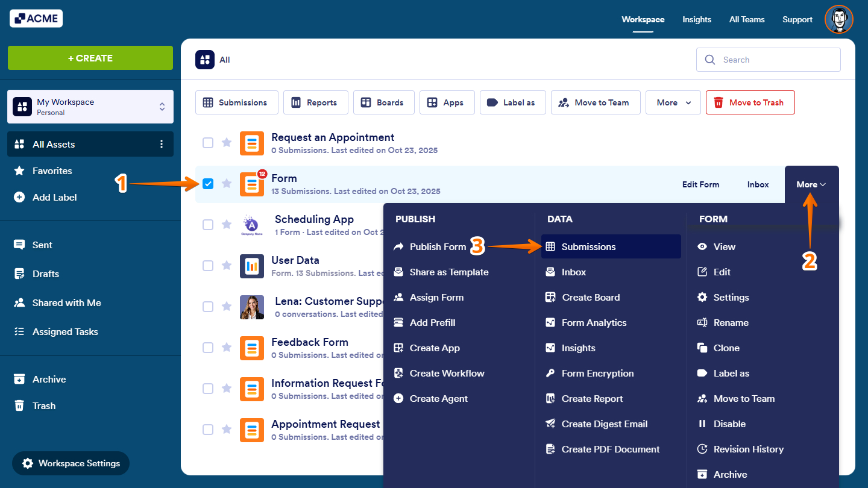Viewport: 868px width, 488px height.
Task: Go to the Support tab
Action: [797, 19]
